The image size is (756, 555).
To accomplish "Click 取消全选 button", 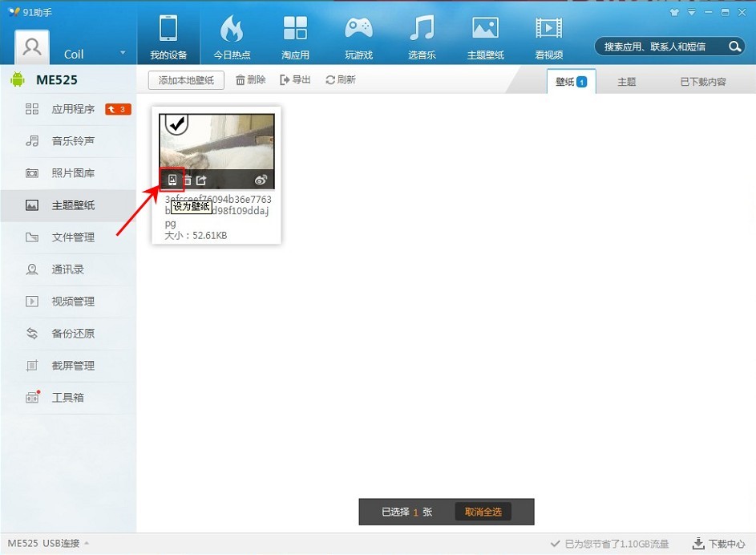I will coord(483,512).
